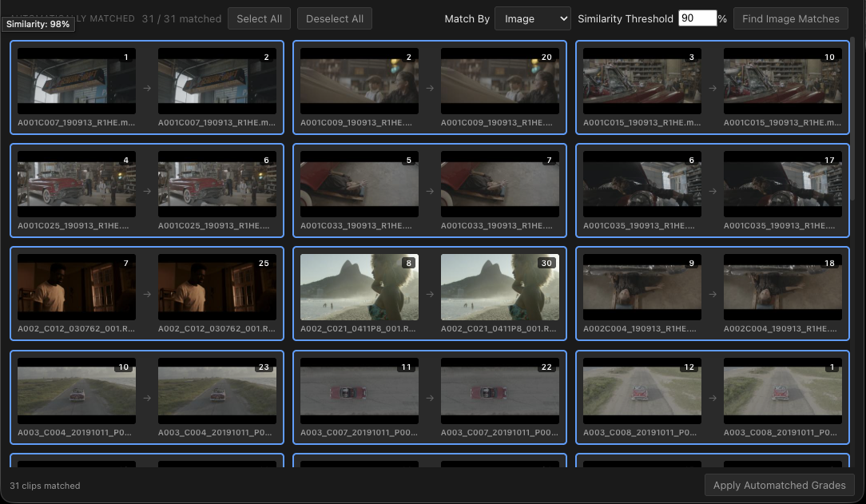
Task: Select target thumbnail 7 of A001C033 clip
Action: click(500, 185)
